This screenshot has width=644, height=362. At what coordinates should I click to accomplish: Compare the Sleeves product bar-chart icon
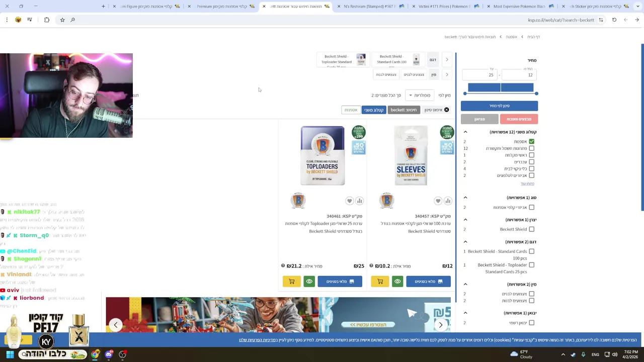tap(448, 201)
